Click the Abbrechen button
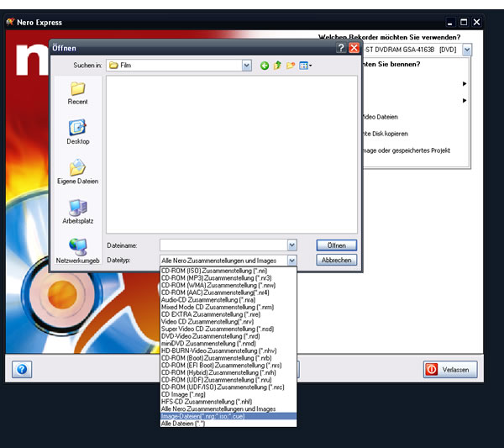This screenshot has width=504, height=448. [337, 260]
